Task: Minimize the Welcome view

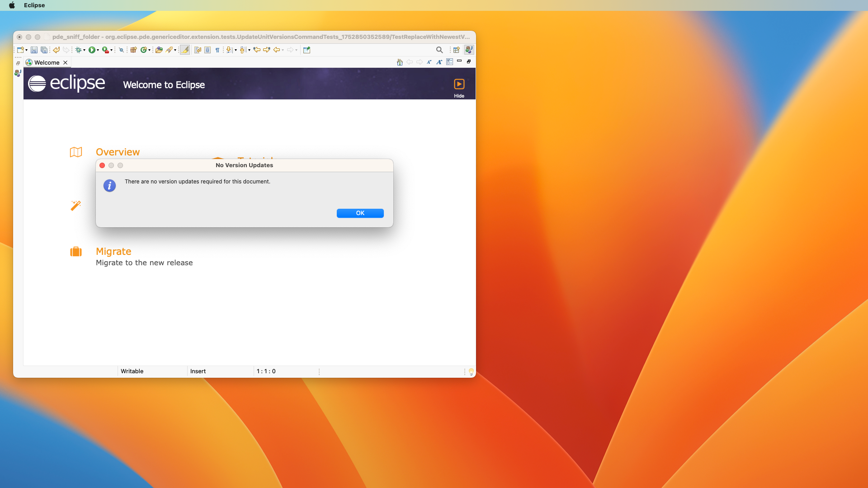Action: click(459, 61)
